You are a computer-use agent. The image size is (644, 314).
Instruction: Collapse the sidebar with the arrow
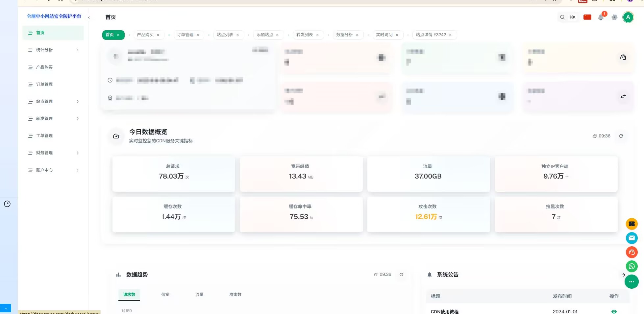click(89, 17)
